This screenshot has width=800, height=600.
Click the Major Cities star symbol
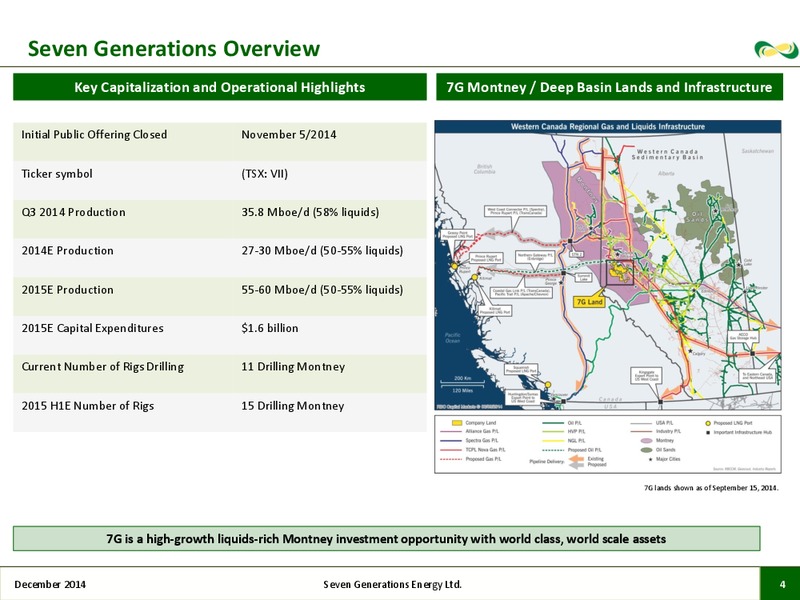(650, 459)
